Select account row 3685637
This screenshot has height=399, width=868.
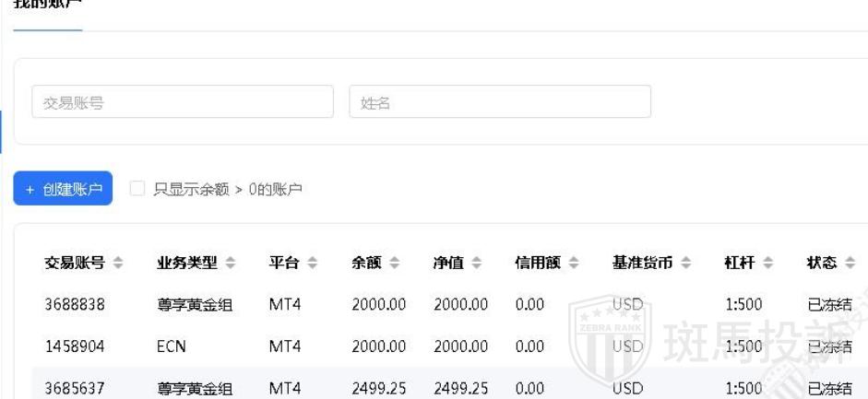(x=75, y=388)
